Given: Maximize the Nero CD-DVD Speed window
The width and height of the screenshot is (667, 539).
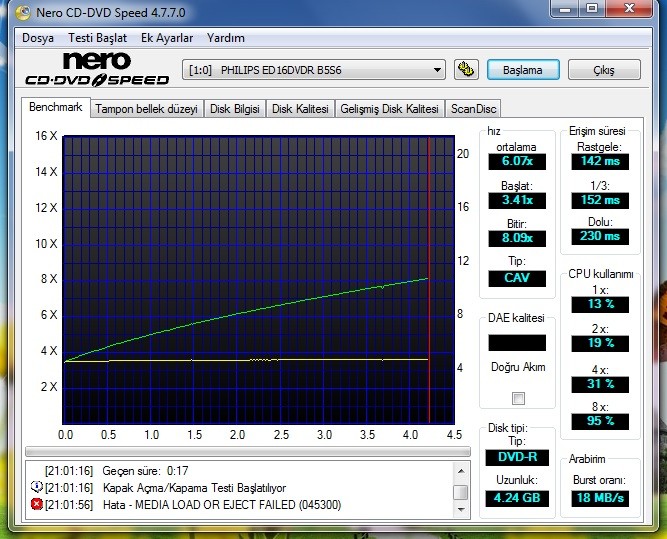Looking at the screenshot, I should click(x=592, y=9).
